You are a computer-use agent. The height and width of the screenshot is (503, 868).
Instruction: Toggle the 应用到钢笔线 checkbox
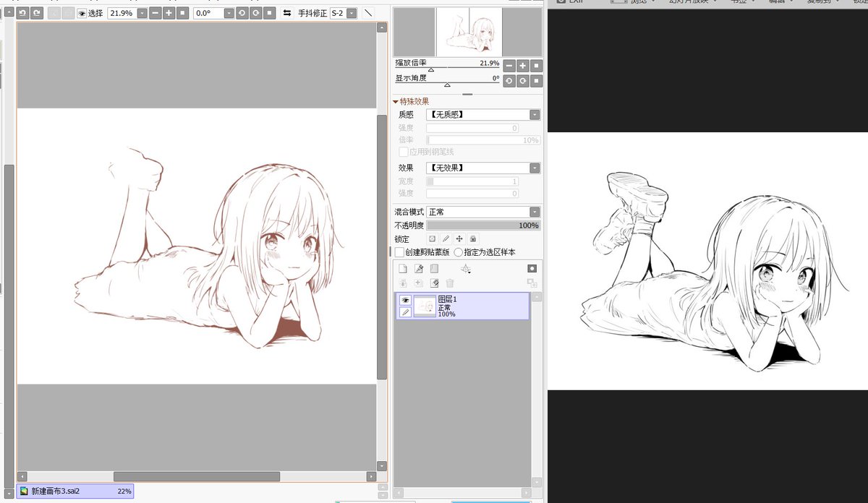coord(404,152)
